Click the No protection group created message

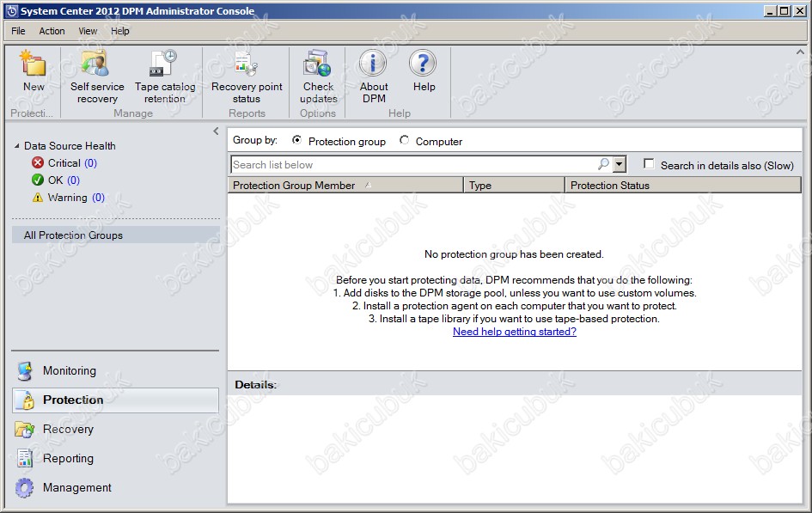click(x=514, y=254)
